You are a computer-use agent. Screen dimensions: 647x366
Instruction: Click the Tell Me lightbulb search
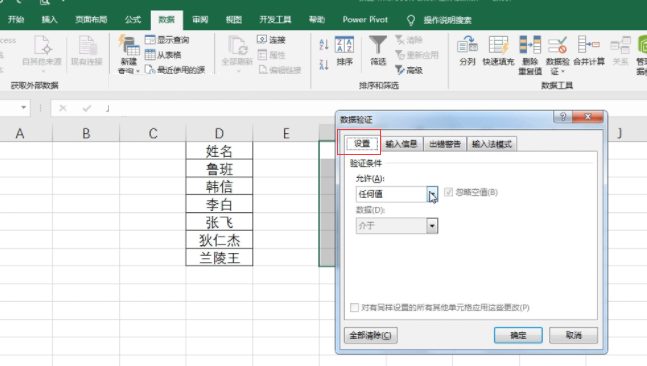click(411, 20)
